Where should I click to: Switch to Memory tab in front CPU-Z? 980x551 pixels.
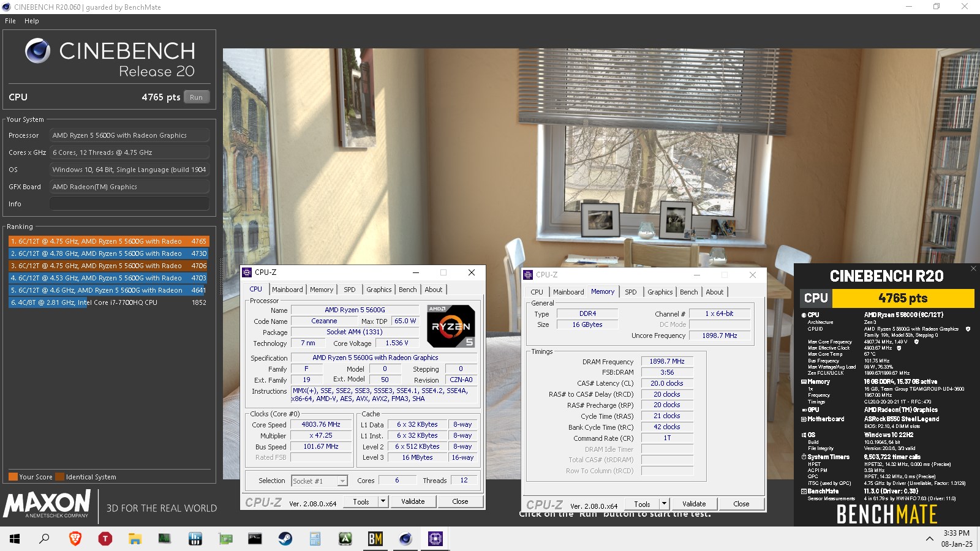click(322, 290)
